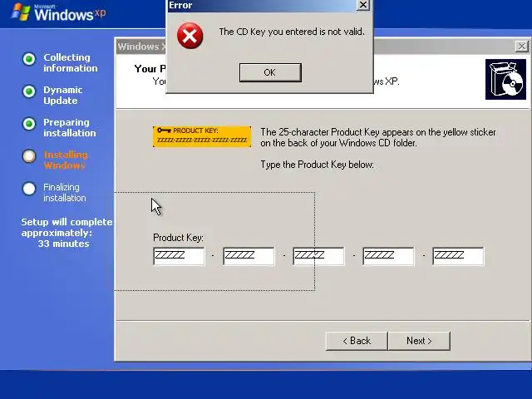The width and height of the screenshot is (532, 399).
Task: Click the fifth Product Key field
Action: pos(458,256)
